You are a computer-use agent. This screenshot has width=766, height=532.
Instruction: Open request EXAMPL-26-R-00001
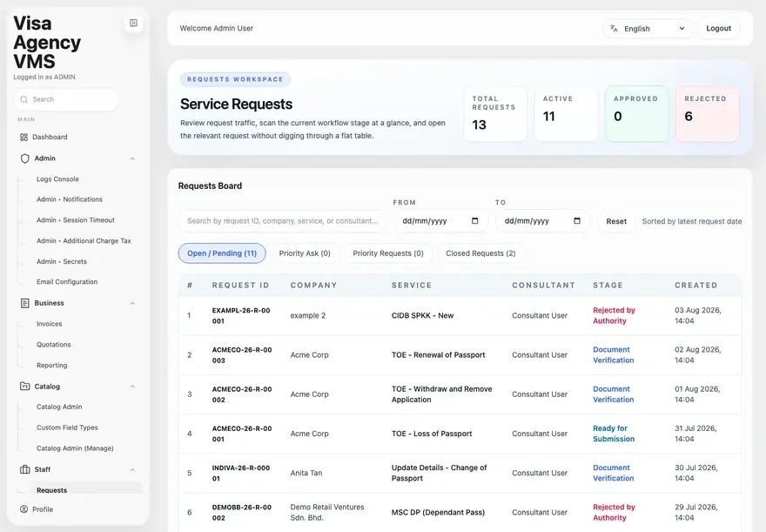pyautogui.click(x=241, y=315)
